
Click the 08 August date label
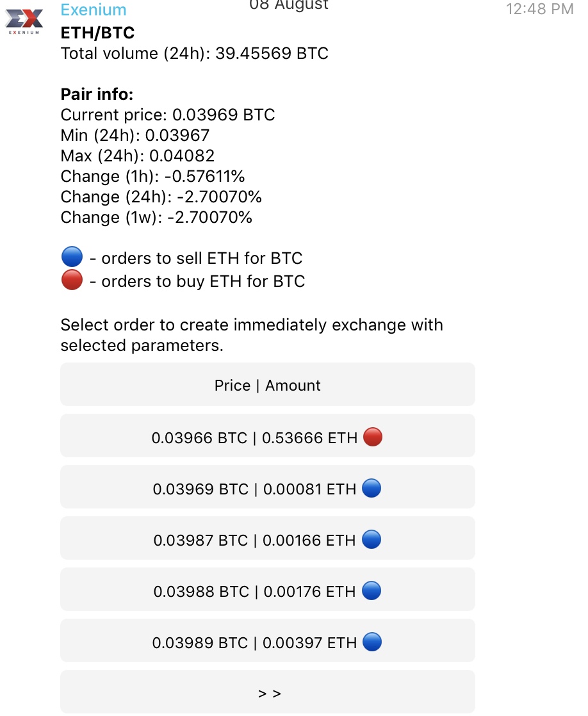tap(289, 5)
